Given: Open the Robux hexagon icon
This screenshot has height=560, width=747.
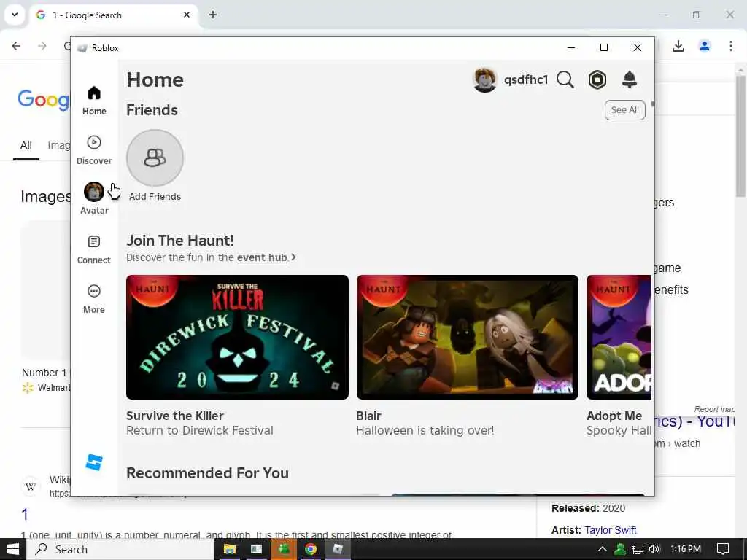Looking at the screenshot, I should point(597,79).
